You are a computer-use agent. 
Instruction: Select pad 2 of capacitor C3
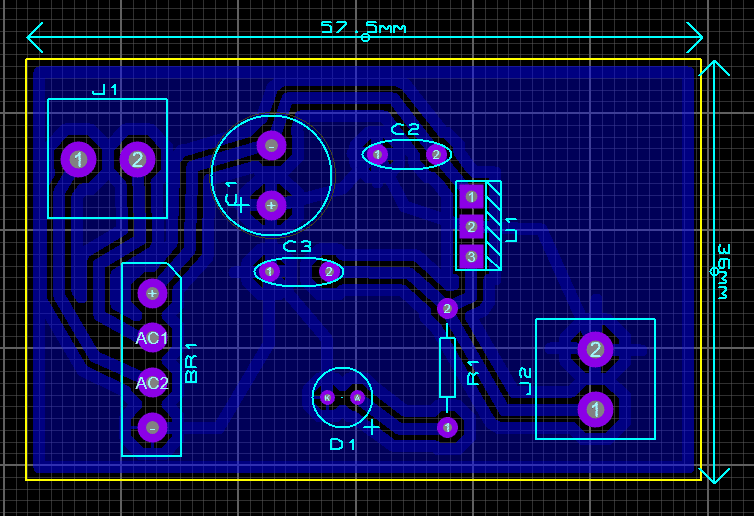[328, 271]
